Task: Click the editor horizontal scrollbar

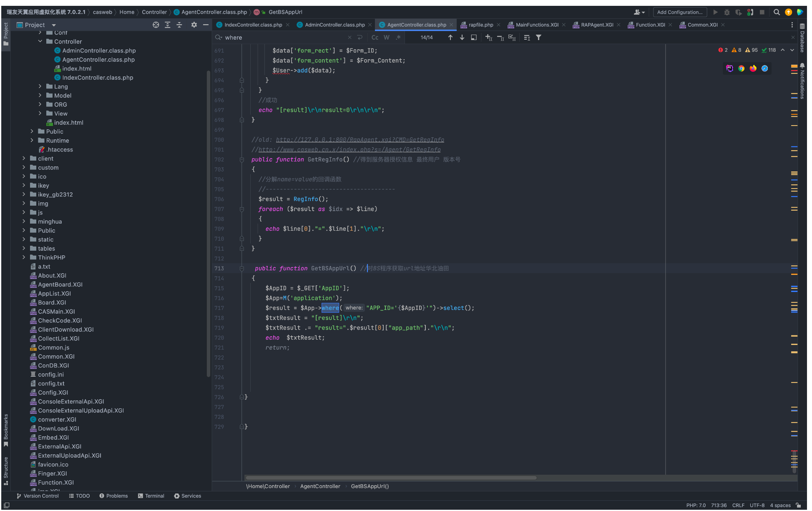Action: 391,478
